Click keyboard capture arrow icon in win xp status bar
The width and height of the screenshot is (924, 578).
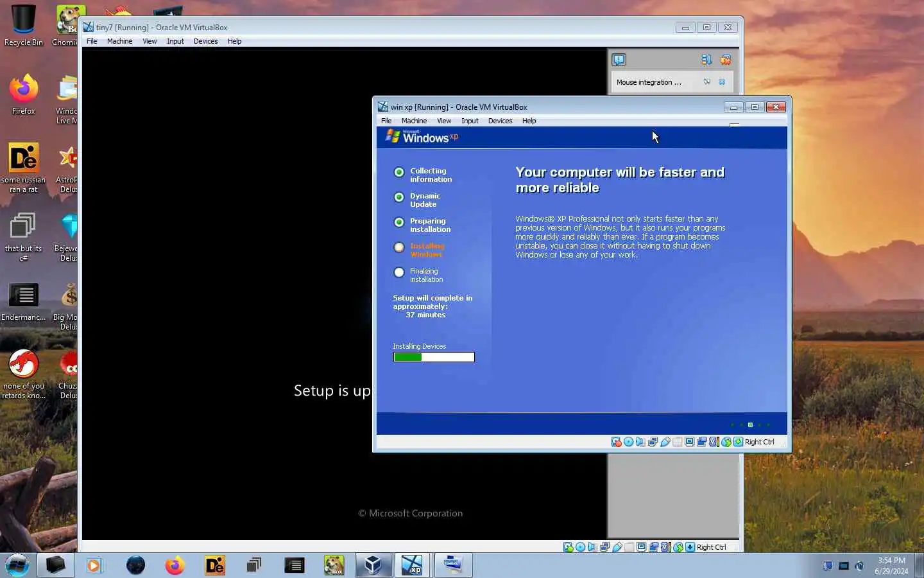[x=738, y=442]
